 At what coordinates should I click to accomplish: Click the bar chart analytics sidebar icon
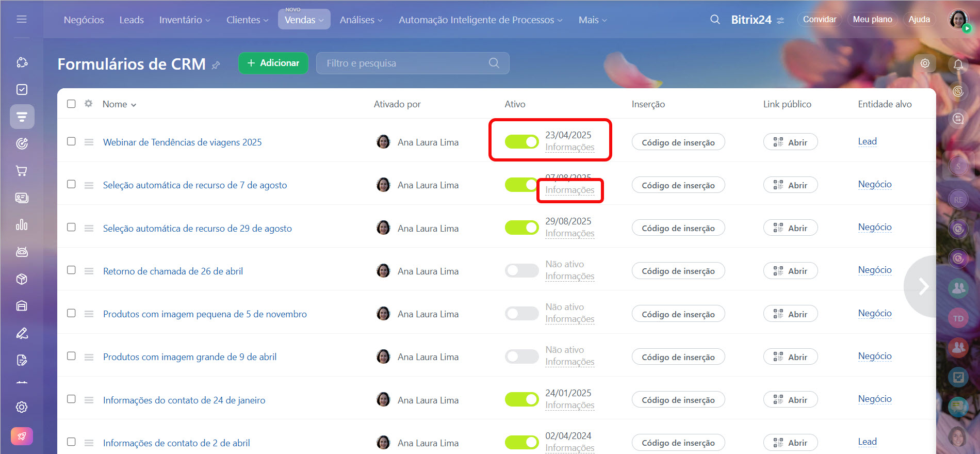pyautogui.click(x=22, y=225)
